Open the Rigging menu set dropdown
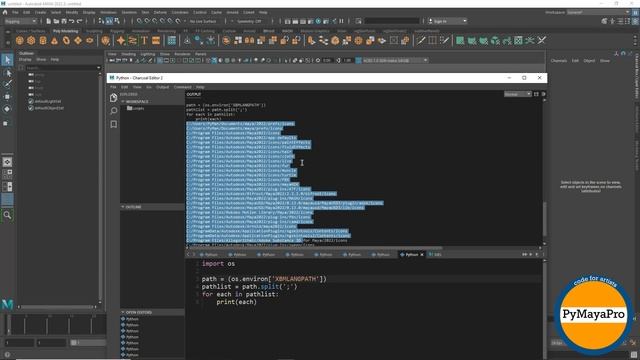This screenshot has width=640, height=360. coord(20,21)
